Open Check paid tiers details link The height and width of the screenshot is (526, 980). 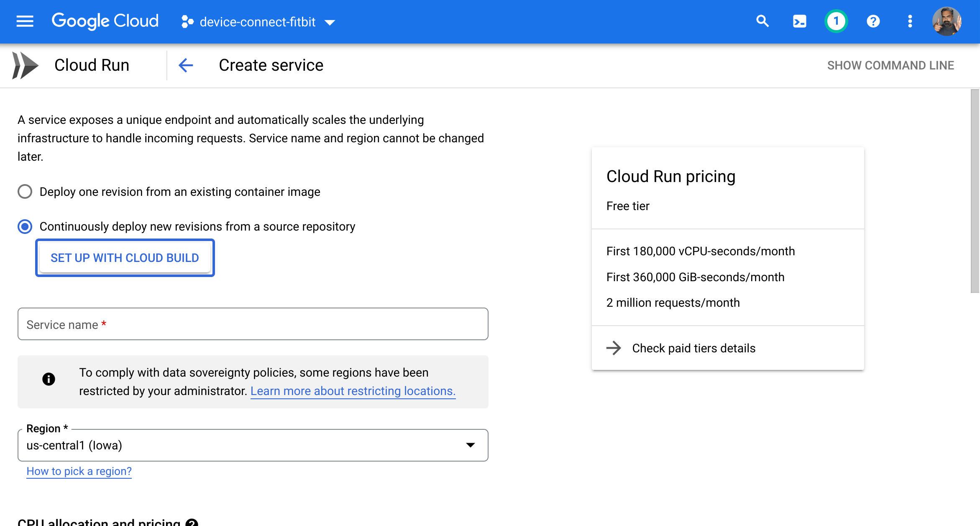click(x=694, y=348)
